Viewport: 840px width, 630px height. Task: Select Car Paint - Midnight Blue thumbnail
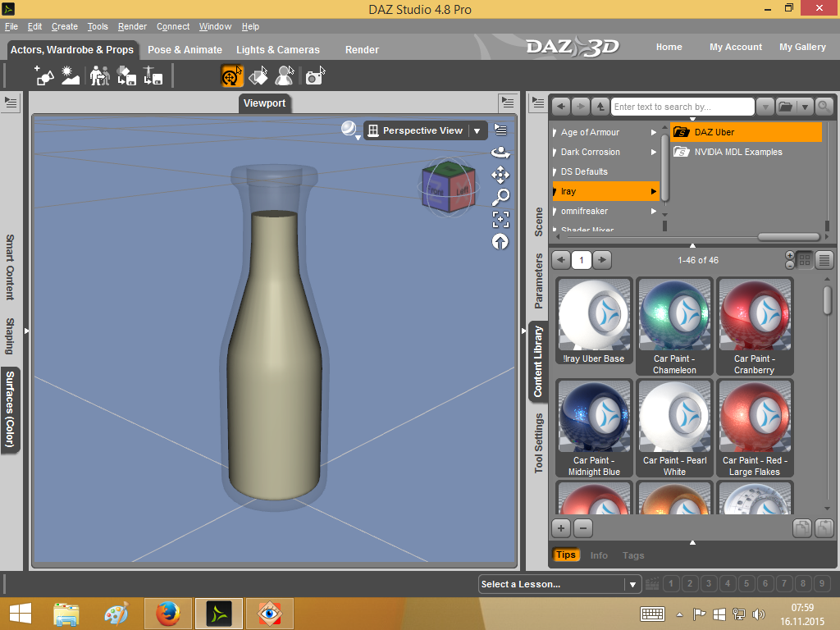pos(594,428)
